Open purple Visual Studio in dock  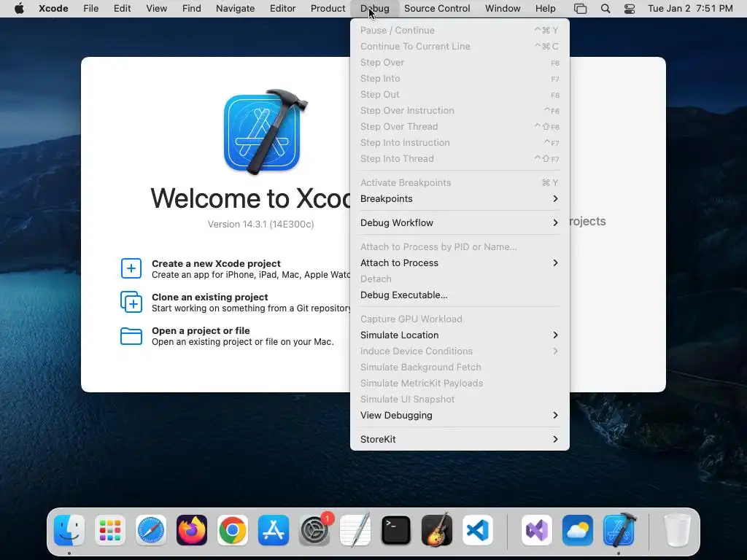537,530
